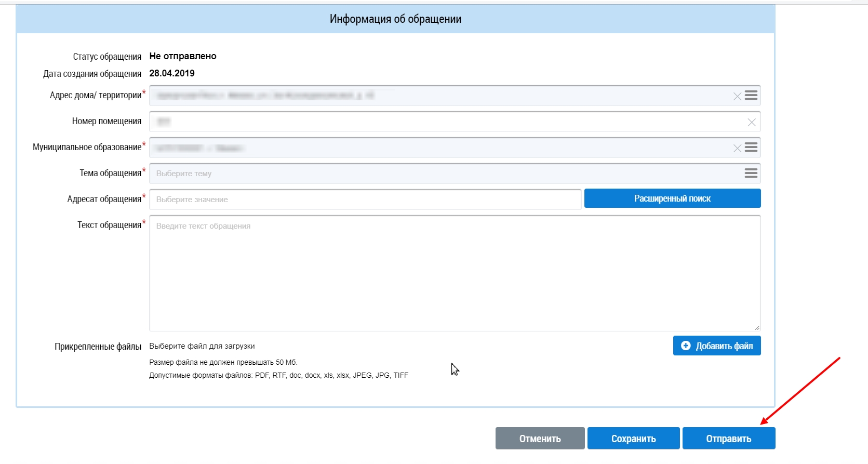Click the Отправить button
The image size is (868, 464).
coord(729,439)
